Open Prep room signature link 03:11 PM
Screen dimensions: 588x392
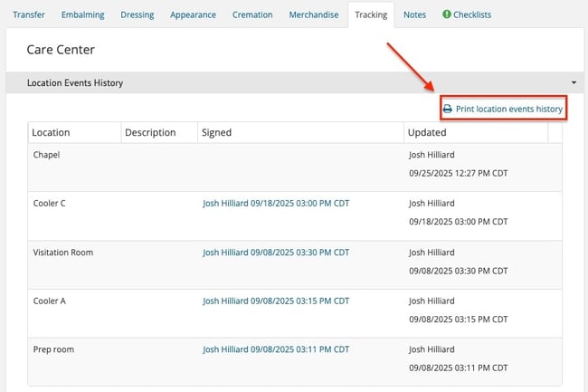pos(276,349)
